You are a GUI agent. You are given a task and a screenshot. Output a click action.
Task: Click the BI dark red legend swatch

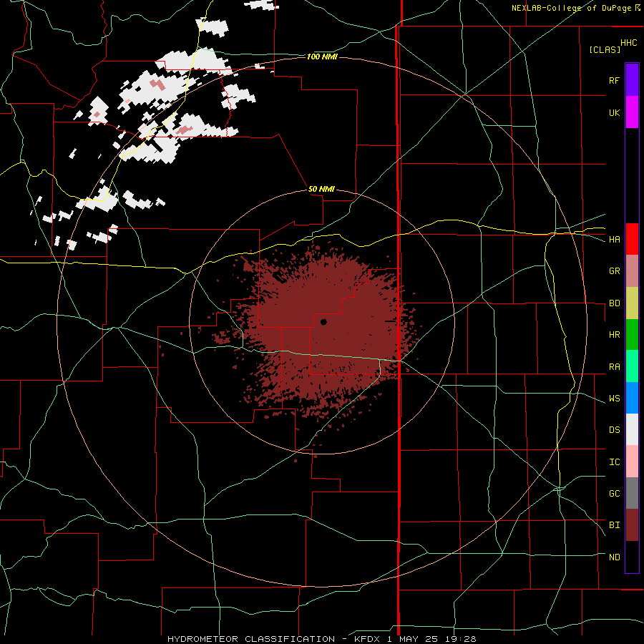632,525
